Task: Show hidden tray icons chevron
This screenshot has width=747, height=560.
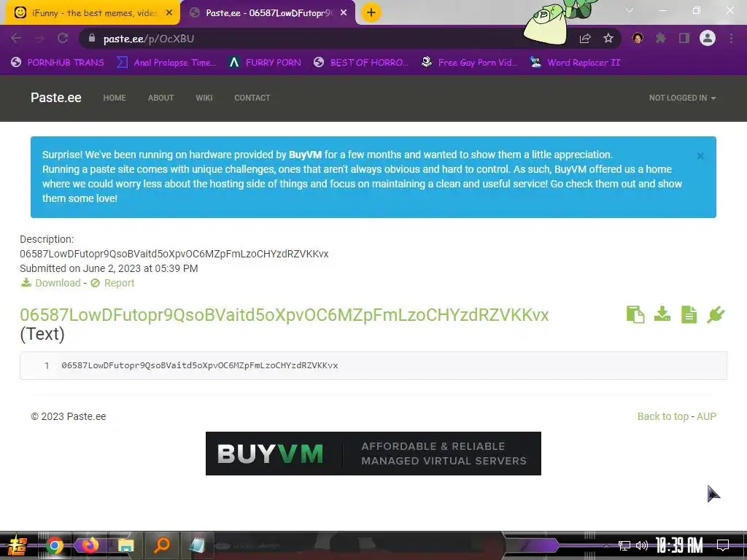Action: [606, 545]
